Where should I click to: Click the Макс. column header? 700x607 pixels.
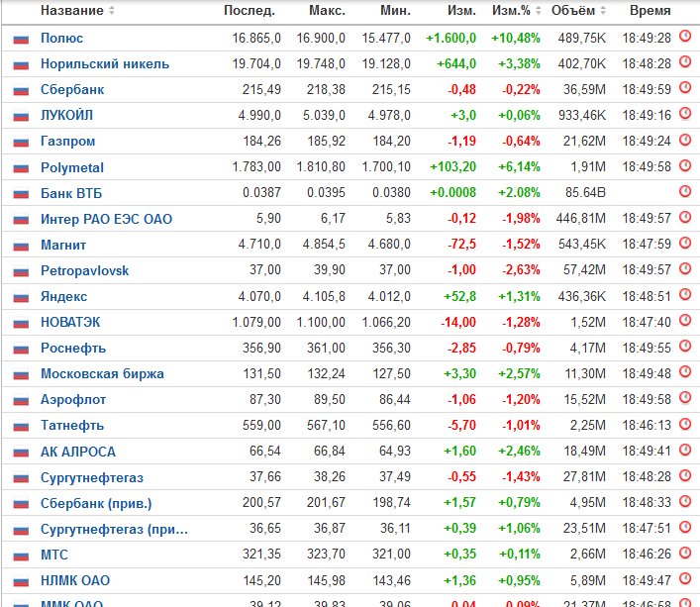[x=328, y=11]
